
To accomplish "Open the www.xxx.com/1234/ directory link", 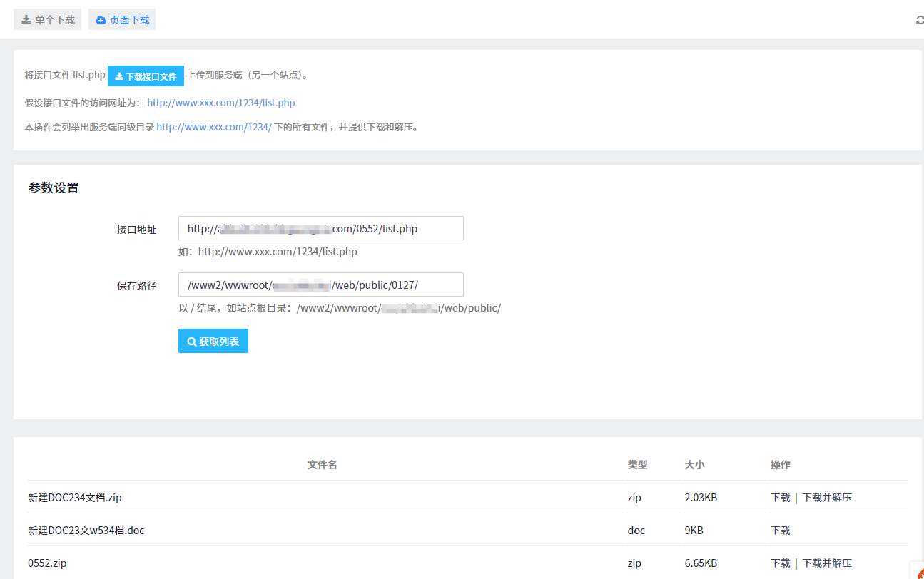I will pyautogui.click(x=213, y=127).
